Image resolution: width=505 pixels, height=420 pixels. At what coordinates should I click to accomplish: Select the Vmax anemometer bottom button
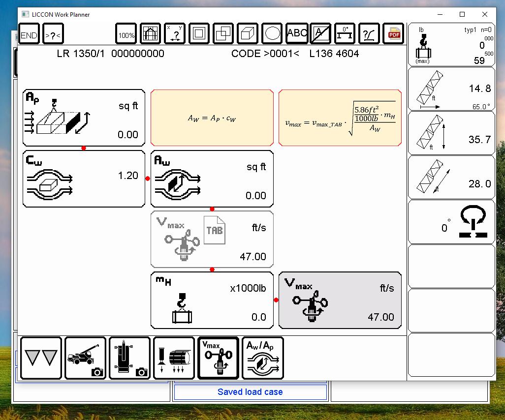pos(219,358)
